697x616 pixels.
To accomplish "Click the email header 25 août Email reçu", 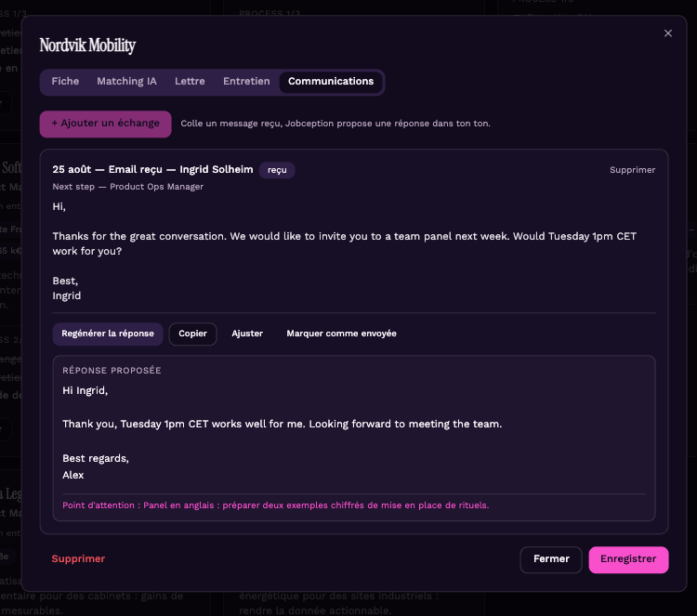I will point(152,169).
